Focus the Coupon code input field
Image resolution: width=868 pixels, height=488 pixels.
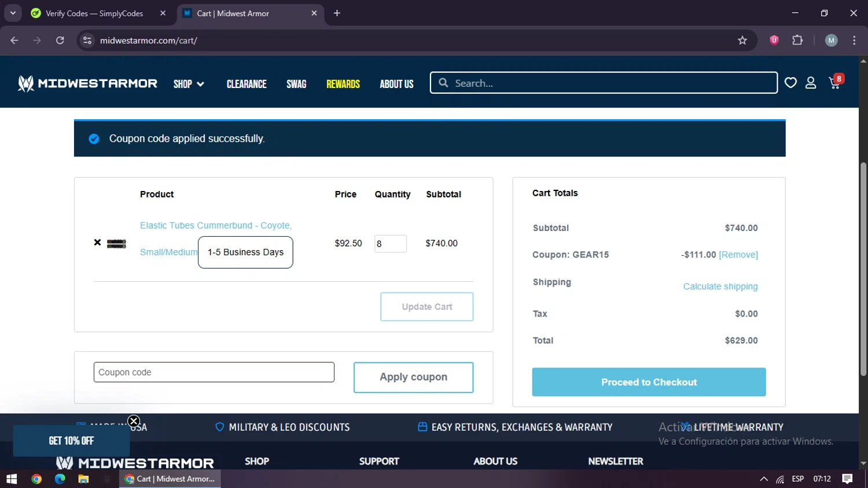[x=214, y=372]
